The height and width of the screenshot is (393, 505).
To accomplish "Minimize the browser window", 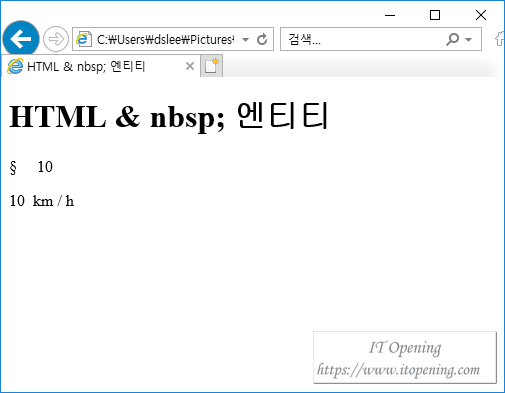I will coord(390,15).
